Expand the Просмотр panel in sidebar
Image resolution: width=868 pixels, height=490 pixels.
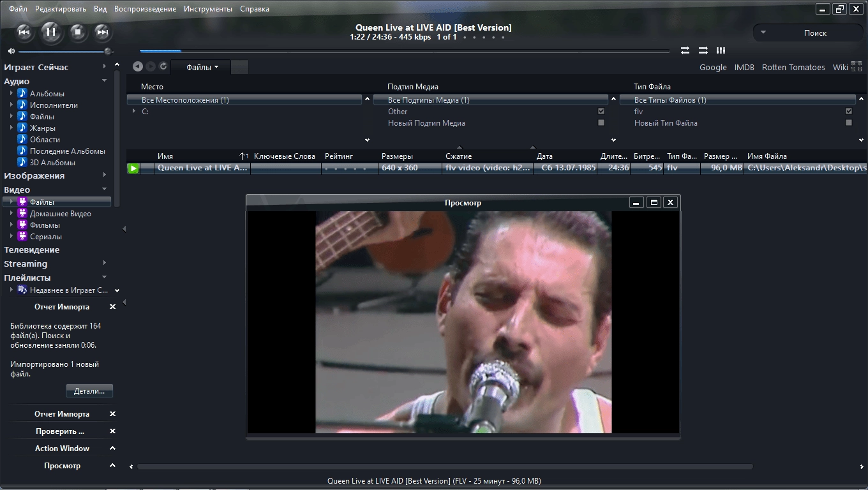(113, 466)
